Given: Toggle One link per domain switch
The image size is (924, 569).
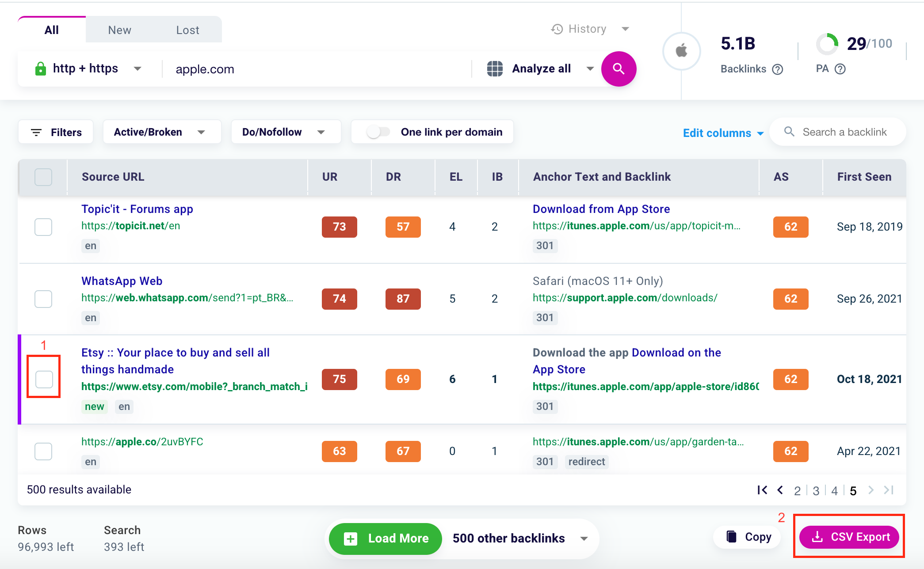Looking at the screenshot, I should click(x=378, y=132).
